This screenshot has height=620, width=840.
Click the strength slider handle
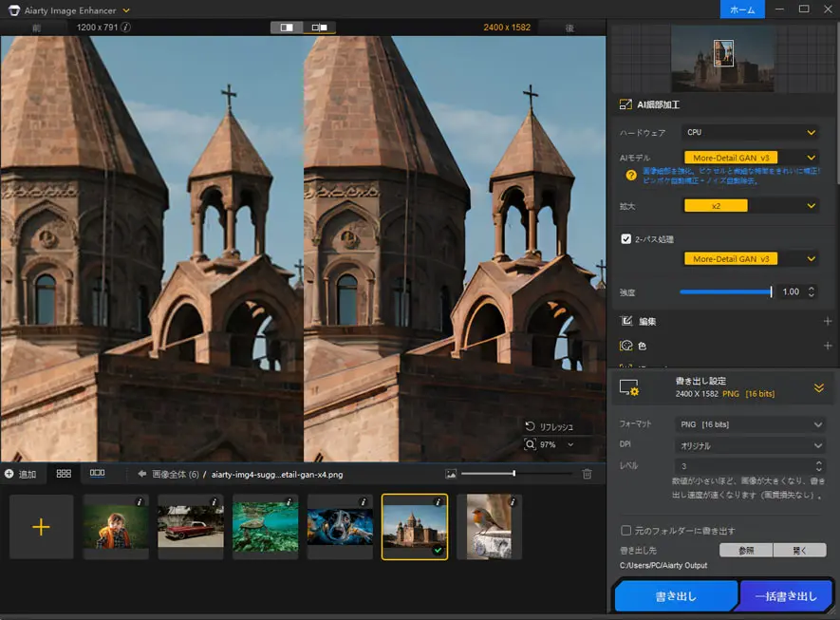[x=771, y=291]
